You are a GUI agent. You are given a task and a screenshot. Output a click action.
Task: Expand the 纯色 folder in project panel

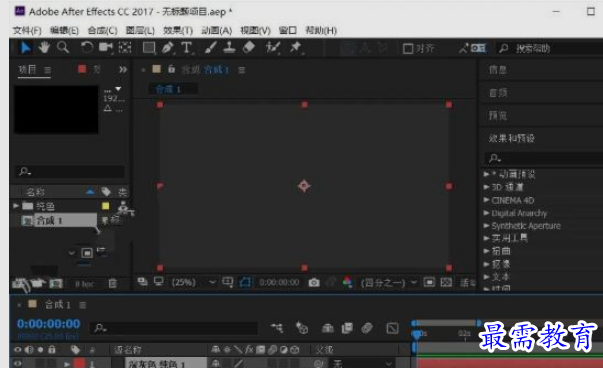[16, 206]
